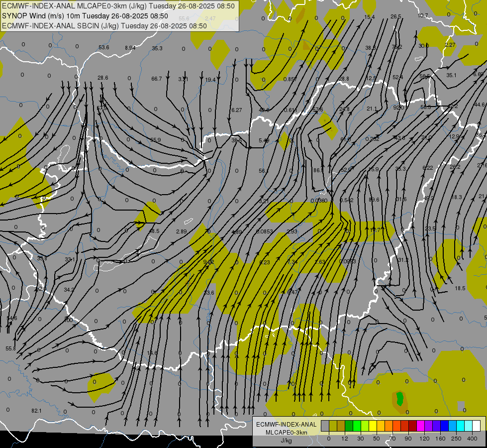Select the lime green legend swatch at 30
This screenshot has height=448, width=487.
[x=365, y=426]
